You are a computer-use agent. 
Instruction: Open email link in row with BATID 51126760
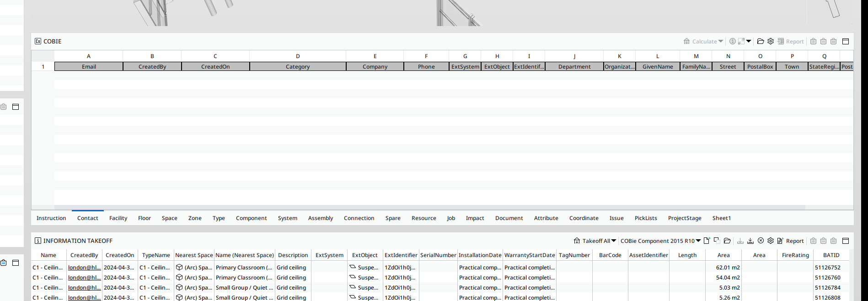pyautogui.click(x=84, y=278)
